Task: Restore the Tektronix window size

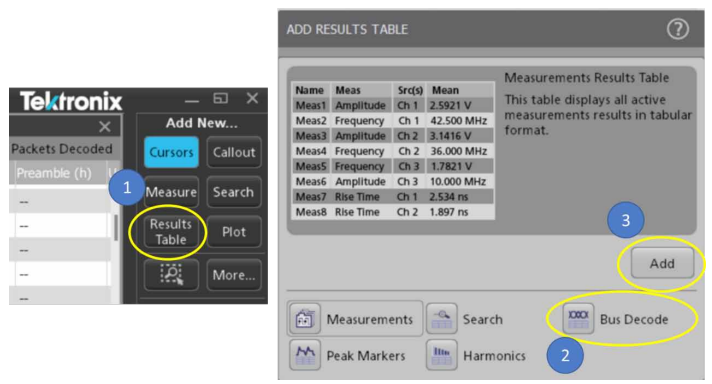Action: [221, 98]
